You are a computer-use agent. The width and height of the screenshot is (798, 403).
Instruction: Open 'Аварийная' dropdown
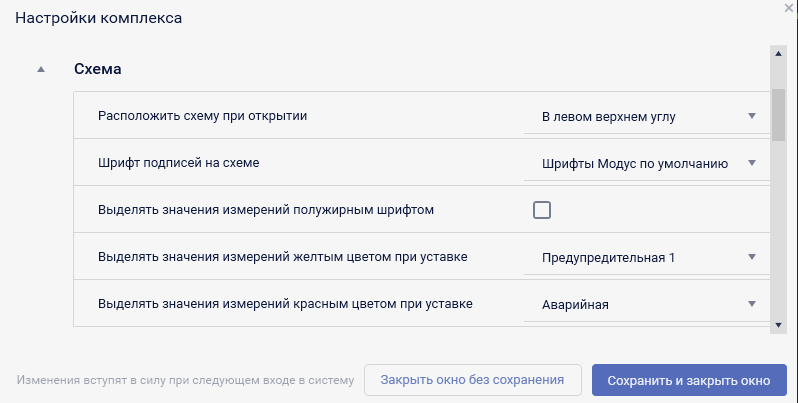640,304
